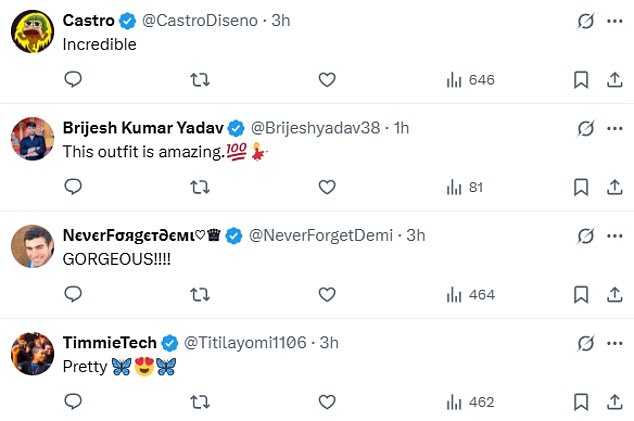
Task: Like the "GORGEOUS!!!!" tweet
Action: pyautogui.click(x=327, y=294)
